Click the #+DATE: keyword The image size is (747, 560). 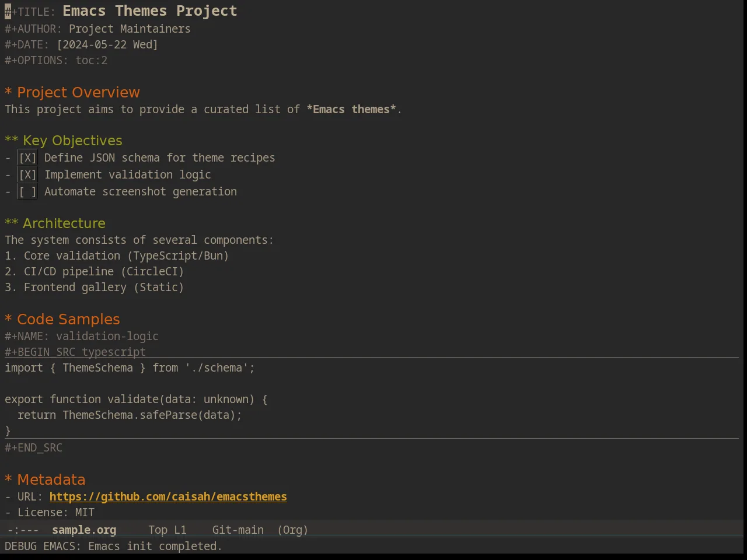[x=27, y=44]
